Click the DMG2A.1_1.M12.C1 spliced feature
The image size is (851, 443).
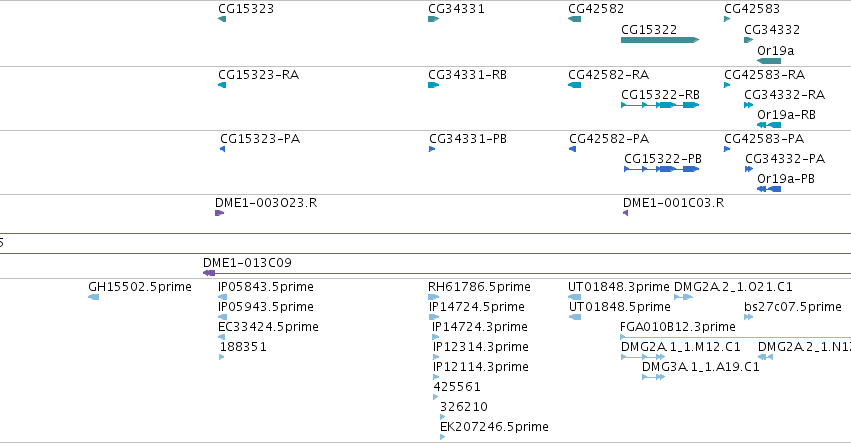point(643,357)
